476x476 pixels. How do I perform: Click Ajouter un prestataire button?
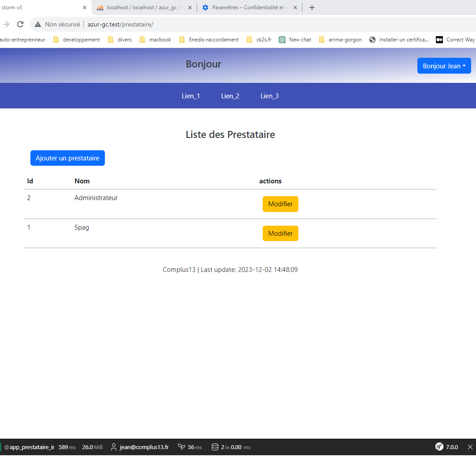pyautogui.click(x=67, y=158)
